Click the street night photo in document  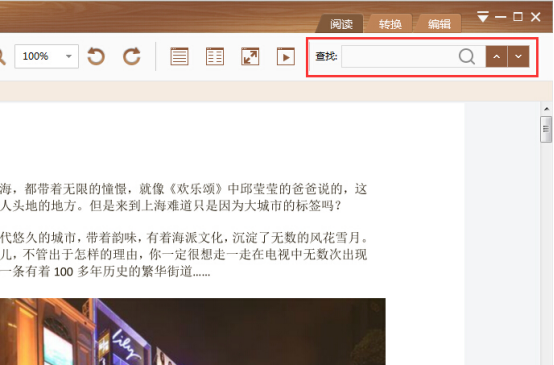(193, 331)
